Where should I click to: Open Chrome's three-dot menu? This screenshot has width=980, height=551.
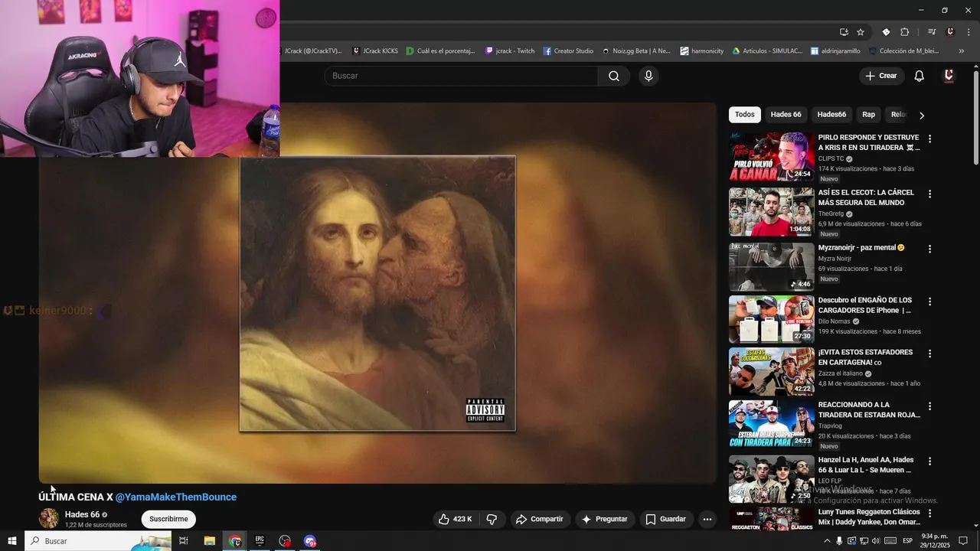[x=969, y=32]
